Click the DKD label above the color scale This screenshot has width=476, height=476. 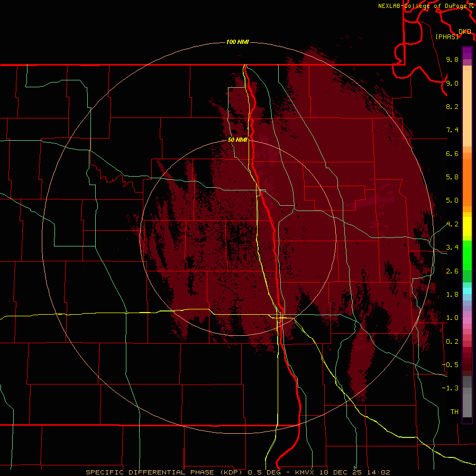465,32
